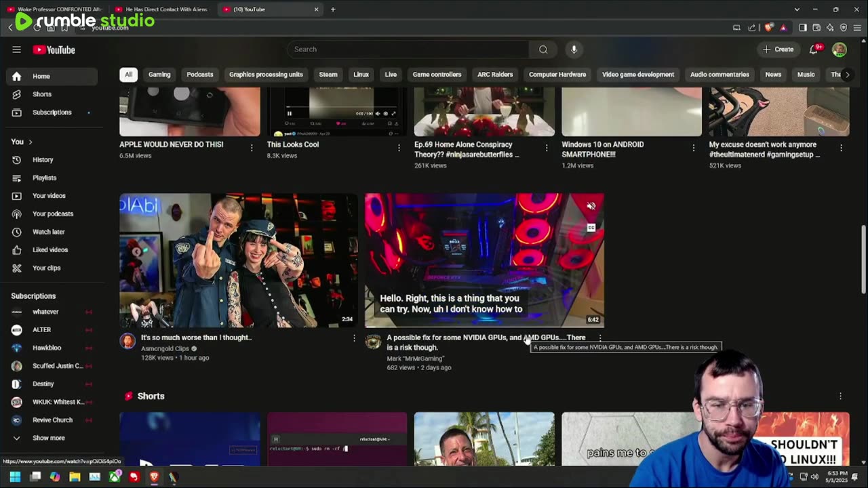Click the search magnifier button
The height and width of the screenshot is (488, 868).
[543, 49]
